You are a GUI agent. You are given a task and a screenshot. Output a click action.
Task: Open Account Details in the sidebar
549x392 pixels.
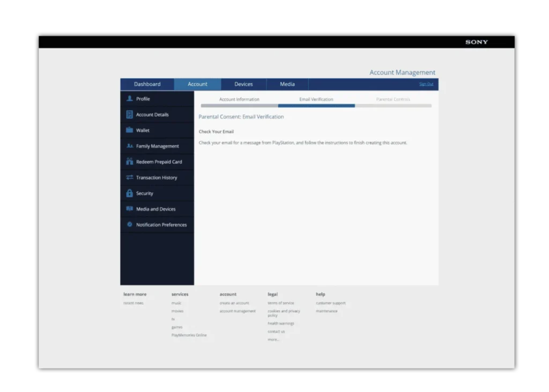[157, 115]
